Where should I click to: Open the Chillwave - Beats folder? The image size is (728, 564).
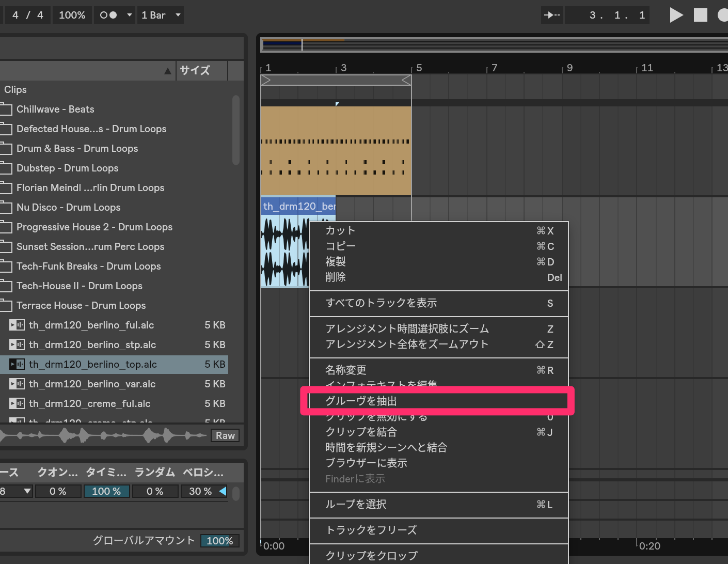[x=114, y=109]
